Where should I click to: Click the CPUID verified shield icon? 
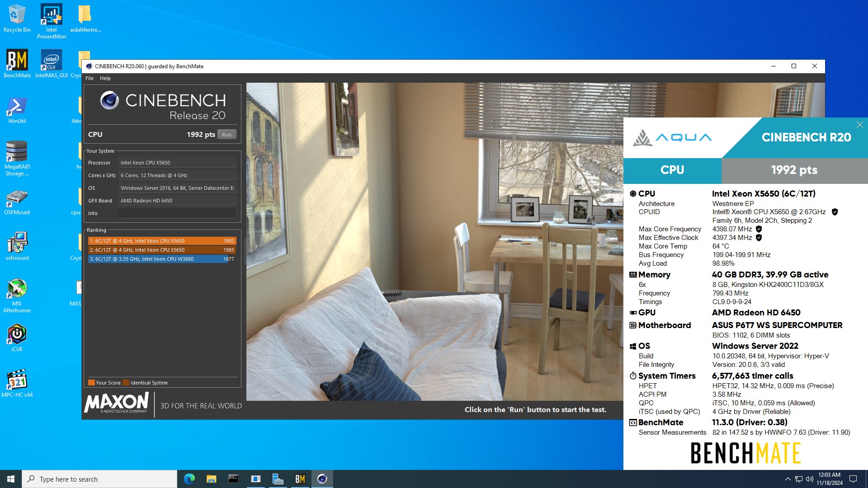(835, 212)
